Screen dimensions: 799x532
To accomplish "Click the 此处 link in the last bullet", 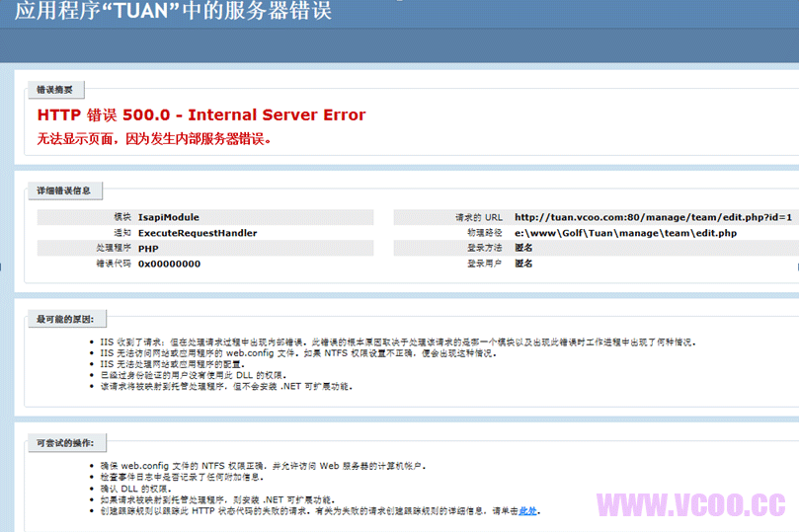I will coord(529,511).
